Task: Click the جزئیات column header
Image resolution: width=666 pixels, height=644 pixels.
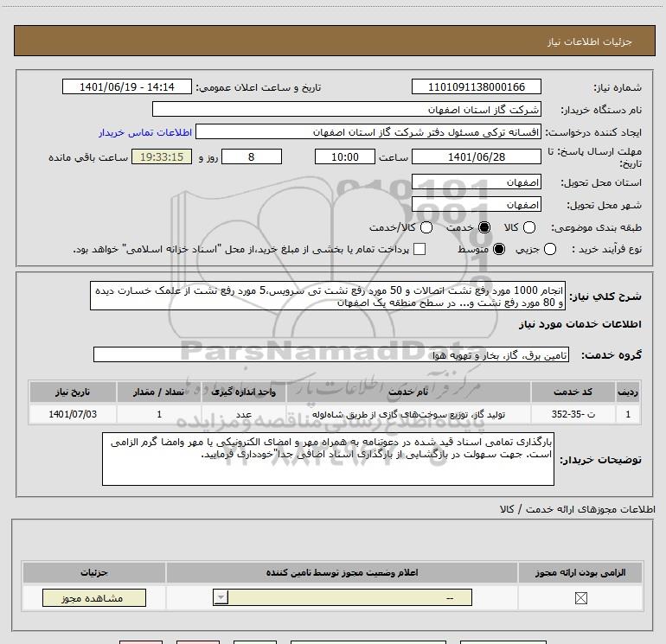Action: pyautogui.click(x=94, y=572)
